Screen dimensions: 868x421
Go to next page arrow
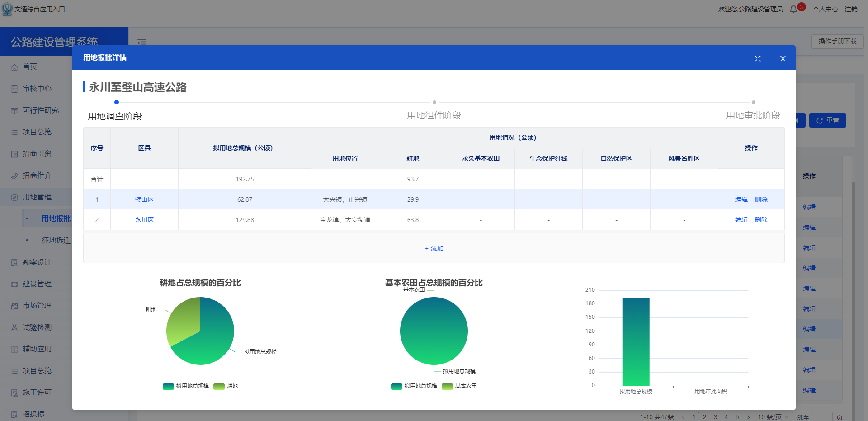point(748,417)
